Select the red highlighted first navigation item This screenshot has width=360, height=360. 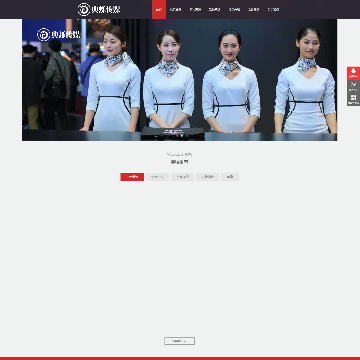(159, 9)
